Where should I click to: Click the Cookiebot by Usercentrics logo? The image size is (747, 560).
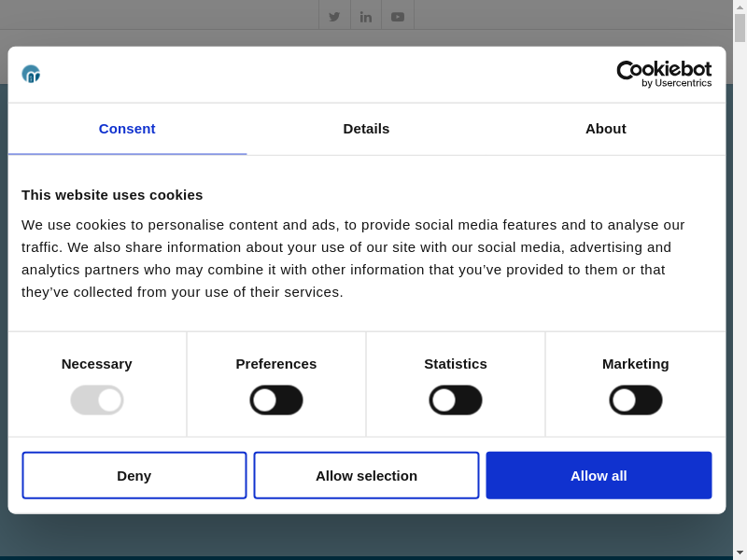point(664,74)
